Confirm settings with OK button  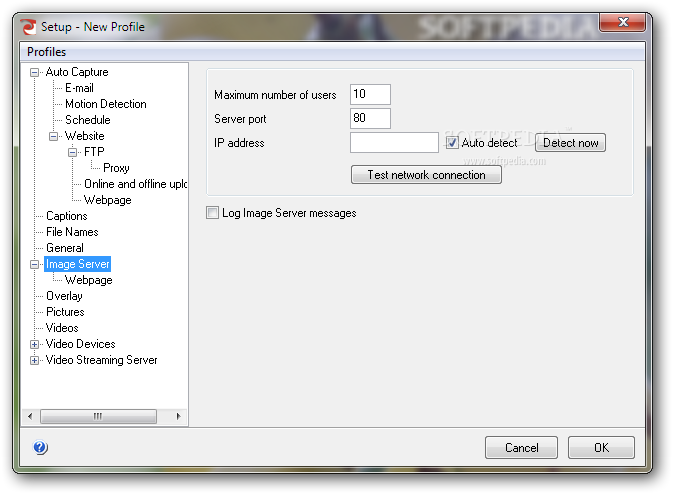[x=601, y=448]
